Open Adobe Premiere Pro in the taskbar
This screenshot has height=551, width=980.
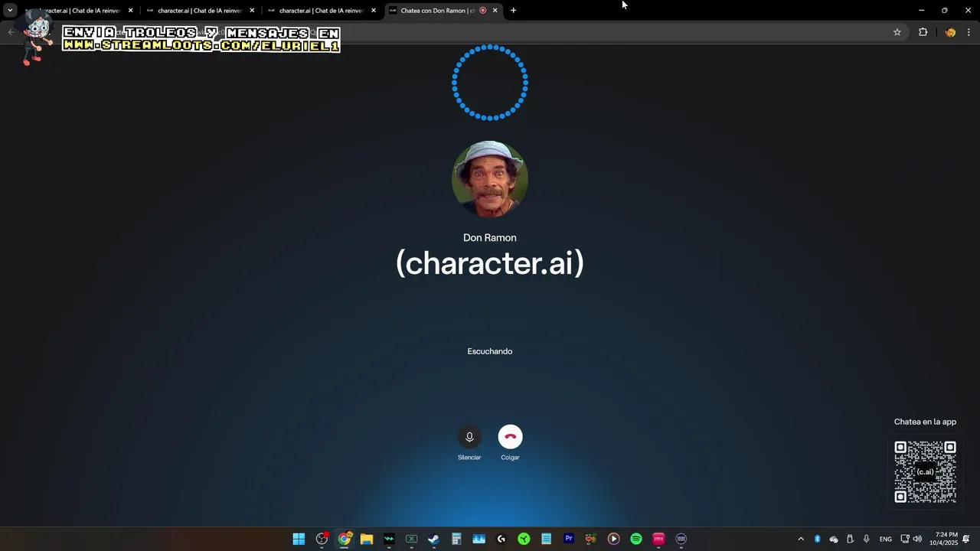[569, 539]
